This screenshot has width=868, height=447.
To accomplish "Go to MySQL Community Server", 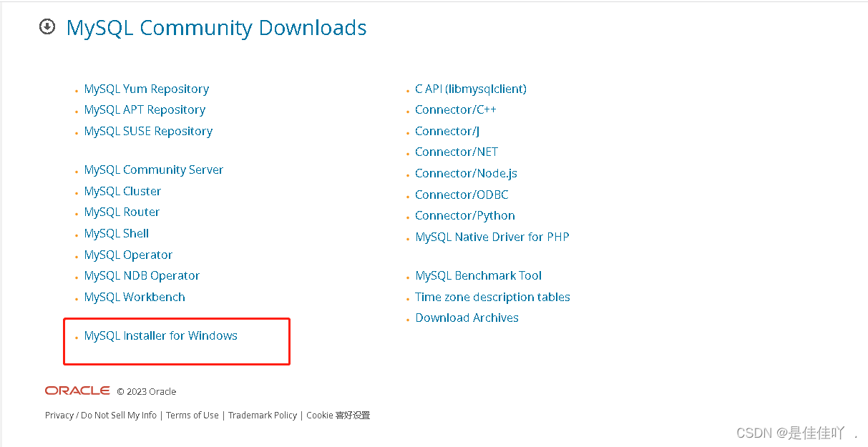I will [154, 170].
